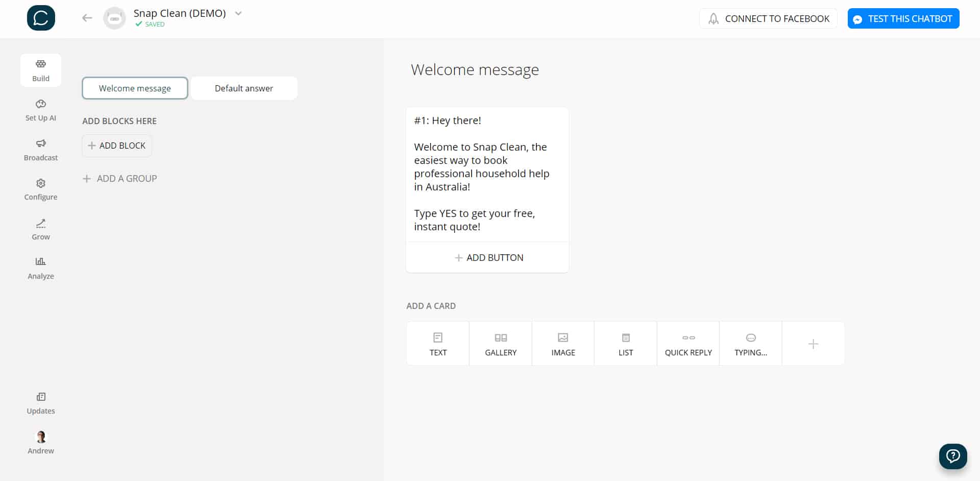Expand the Snap Clean (DEMO) bot dropdown
The width and height of the screenshot is (980, 481).
[238, 13]
